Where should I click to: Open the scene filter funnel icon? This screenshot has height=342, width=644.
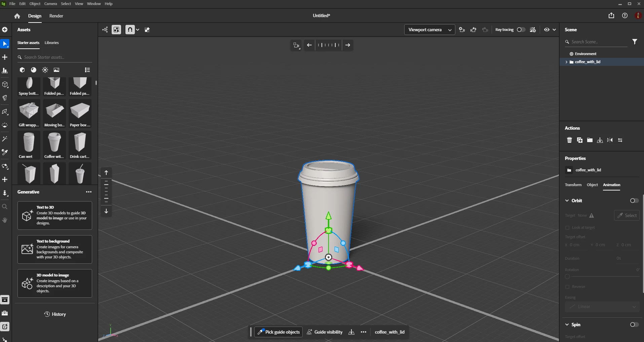click(635, 42)
